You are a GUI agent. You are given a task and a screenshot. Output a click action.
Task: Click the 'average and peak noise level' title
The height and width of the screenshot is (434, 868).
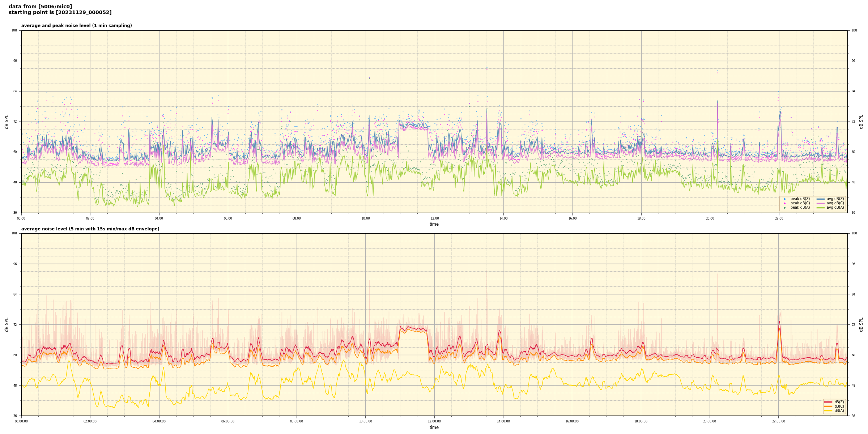76,26
